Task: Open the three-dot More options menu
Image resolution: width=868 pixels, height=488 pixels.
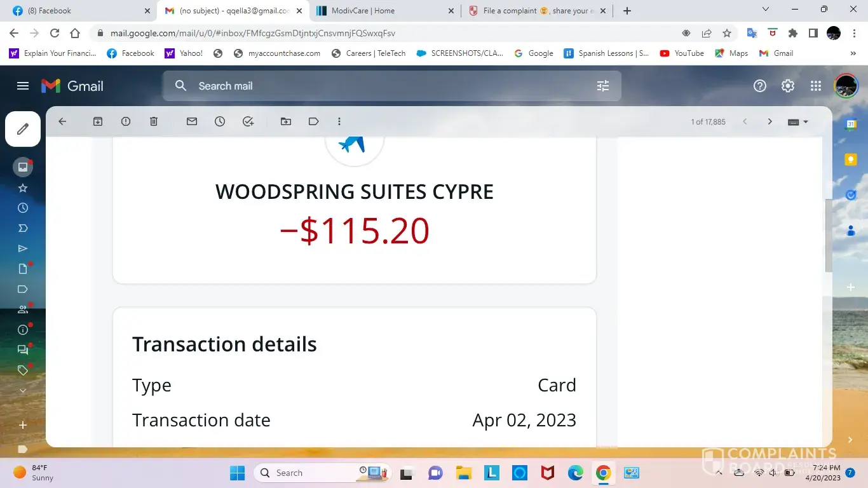Action: pyautogui.click(x=339, y=121)
